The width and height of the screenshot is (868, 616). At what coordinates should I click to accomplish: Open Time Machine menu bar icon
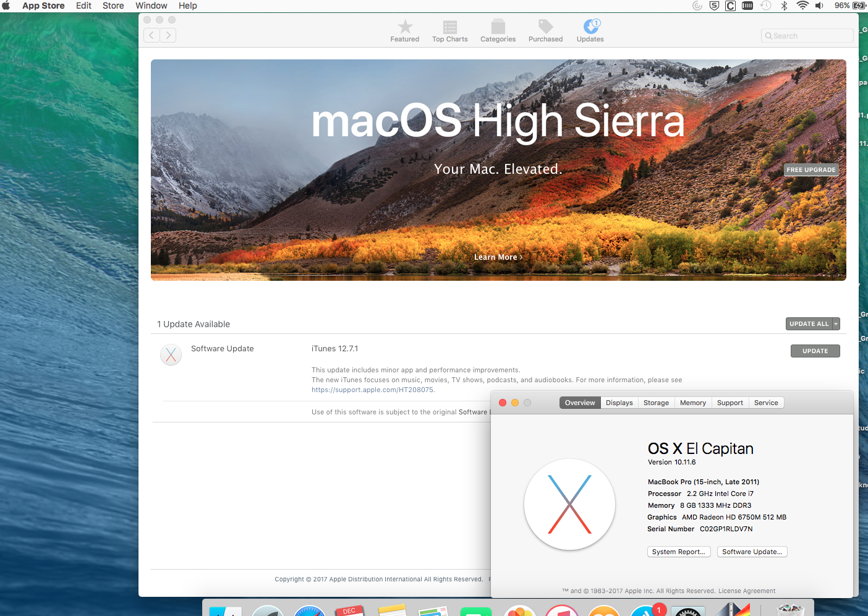(x=766, y=6)
